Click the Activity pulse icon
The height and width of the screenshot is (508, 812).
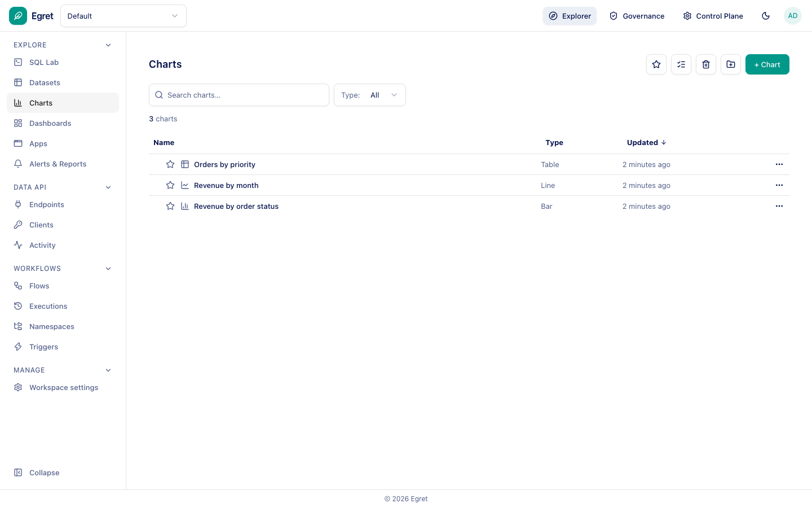point(18,245)
